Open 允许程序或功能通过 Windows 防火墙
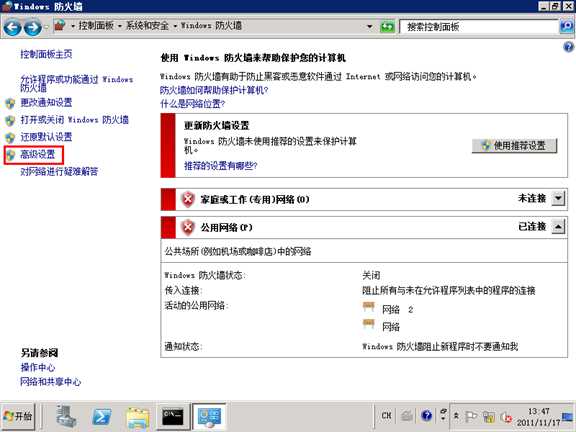This screenshot has width=576, height=432. pos(77,83)
